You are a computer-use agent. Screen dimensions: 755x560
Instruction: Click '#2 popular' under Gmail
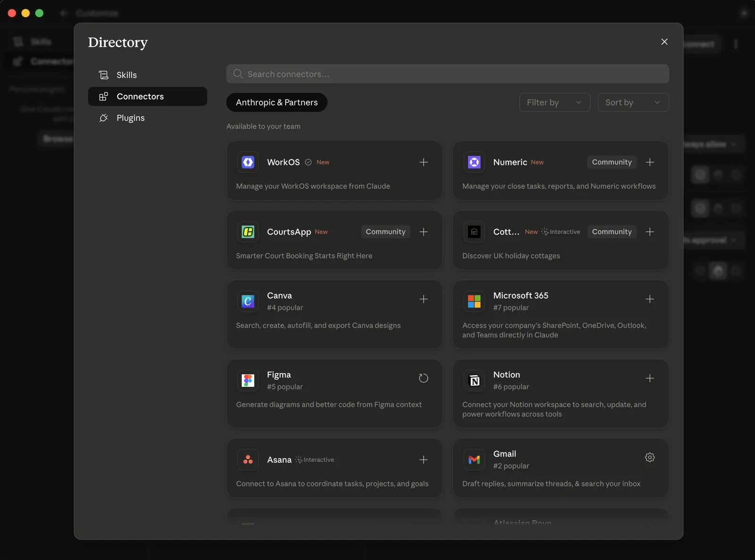[x=511, y=466]
